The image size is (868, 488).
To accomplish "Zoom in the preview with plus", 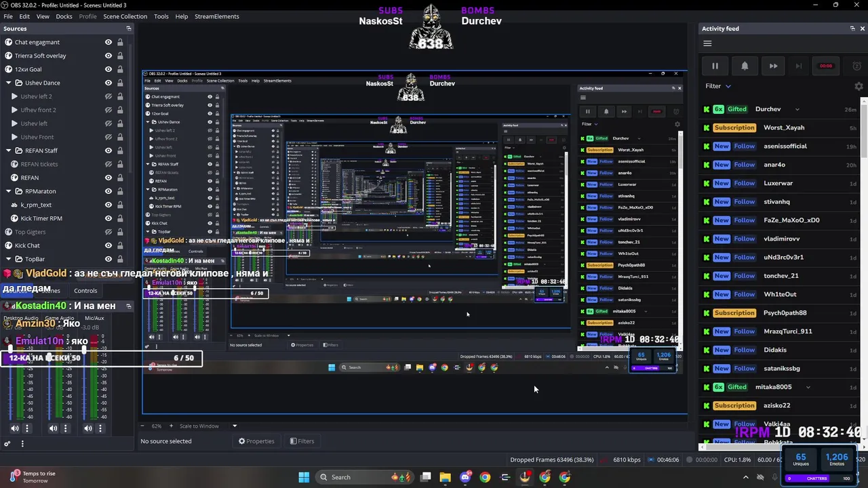I will (171, 426).
